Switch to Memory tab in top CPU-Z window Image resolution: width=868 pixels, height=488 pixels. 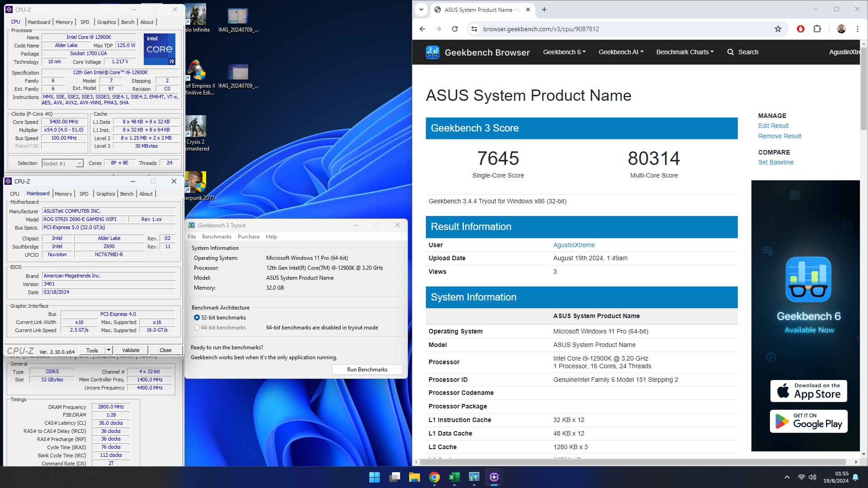click(64, 22)
